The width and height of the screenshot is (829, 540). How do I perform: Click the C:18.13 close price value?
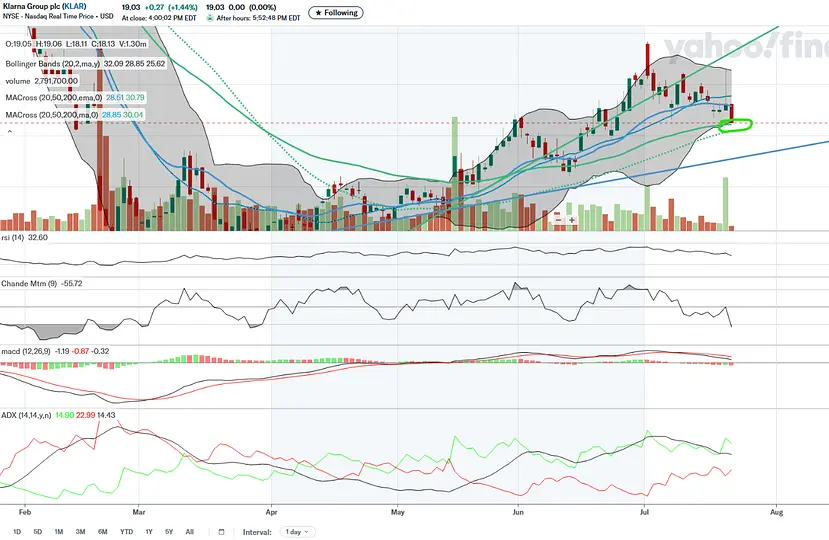click(x=103, y=44)
